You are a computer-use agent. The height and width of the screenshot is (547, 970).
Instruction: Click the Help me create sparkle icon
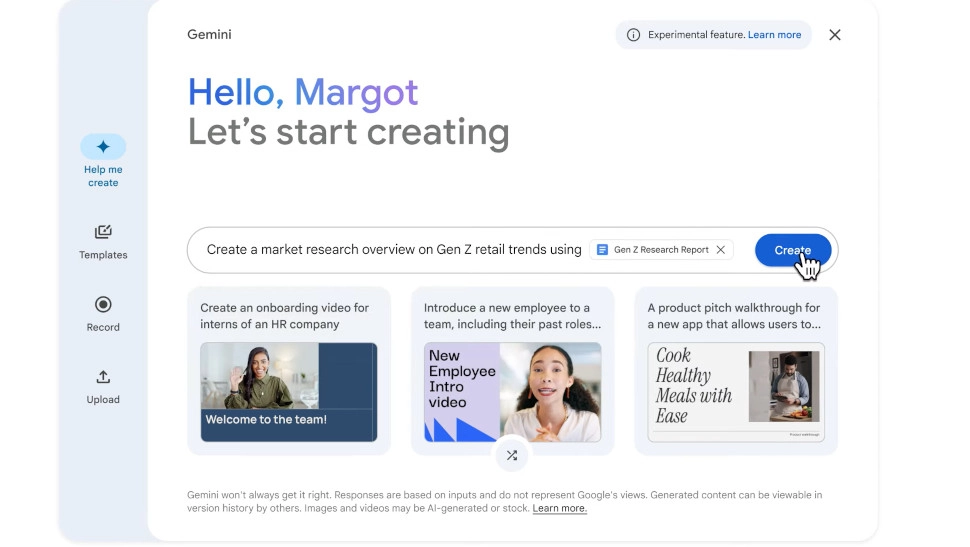tap(103, 147)
